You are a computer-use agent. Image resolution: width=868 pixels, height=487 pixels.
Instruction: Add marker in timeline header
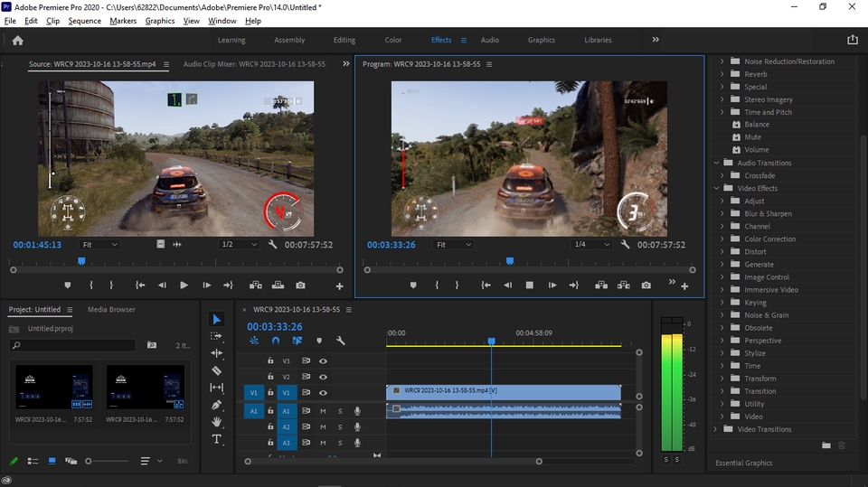(319, 341)
